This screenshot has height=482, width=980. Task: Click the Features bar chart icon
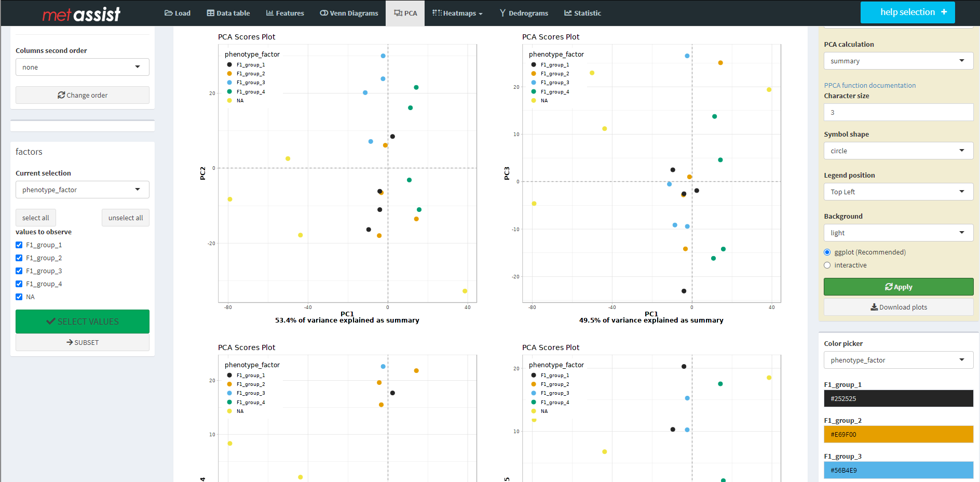(x=269, y=13)
